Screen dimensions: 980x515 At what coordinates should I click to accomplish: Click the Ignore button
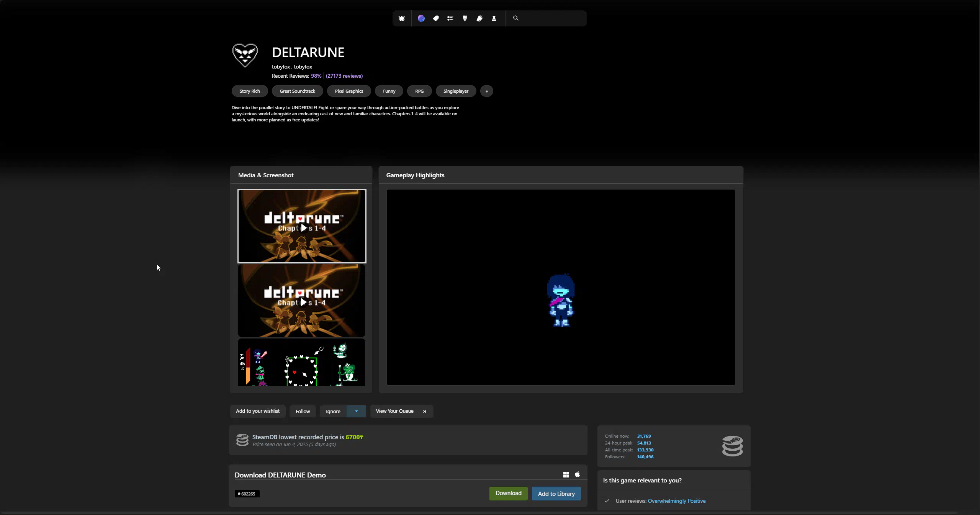[x=333, y=411]
